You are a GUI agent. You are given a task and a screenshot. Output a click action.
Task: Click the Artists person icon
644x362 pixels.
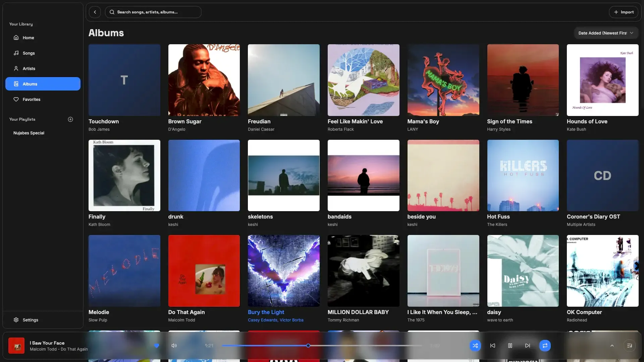[16, 68]
